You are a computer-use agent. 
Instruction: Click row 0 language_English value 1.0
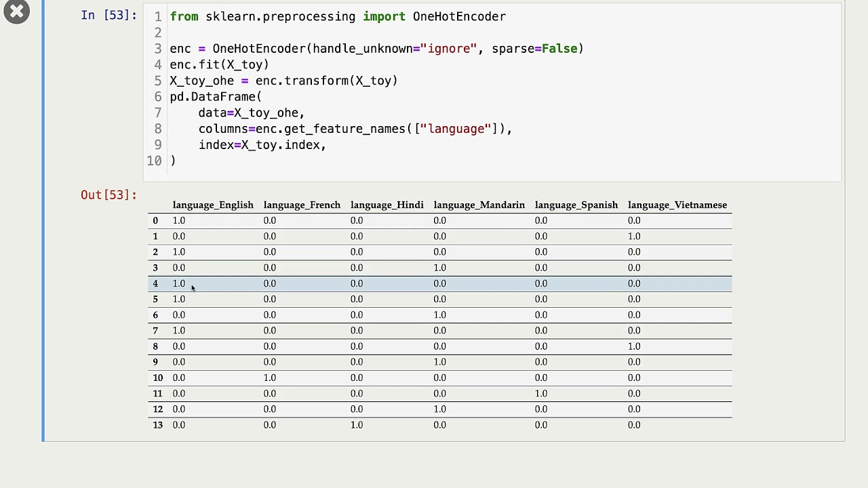[x=179, y=220]
